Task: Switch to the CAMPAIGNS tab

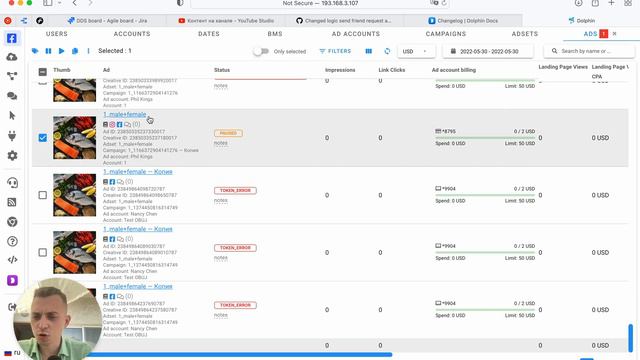Action: 446,34
